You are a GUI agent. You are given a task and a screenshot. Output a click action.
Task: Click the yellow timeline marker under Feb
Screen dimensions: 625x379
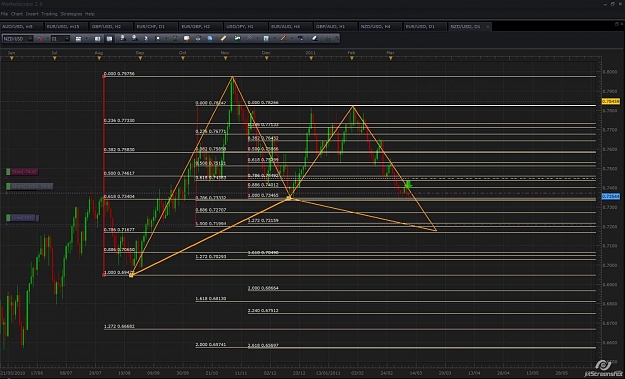(x=352, y=58)
